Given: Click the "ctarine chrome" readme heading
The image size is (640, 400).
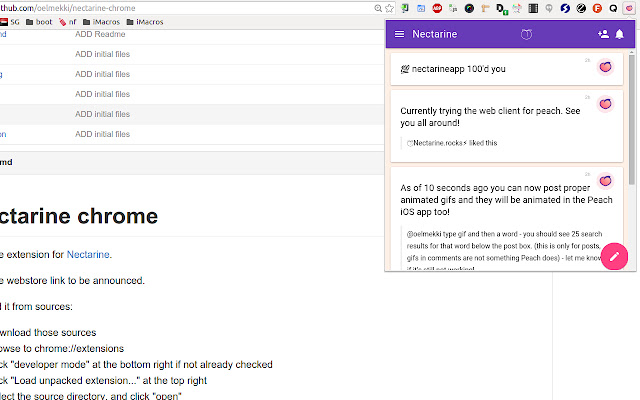Looking at the screenshot, I should coord(79,216).
